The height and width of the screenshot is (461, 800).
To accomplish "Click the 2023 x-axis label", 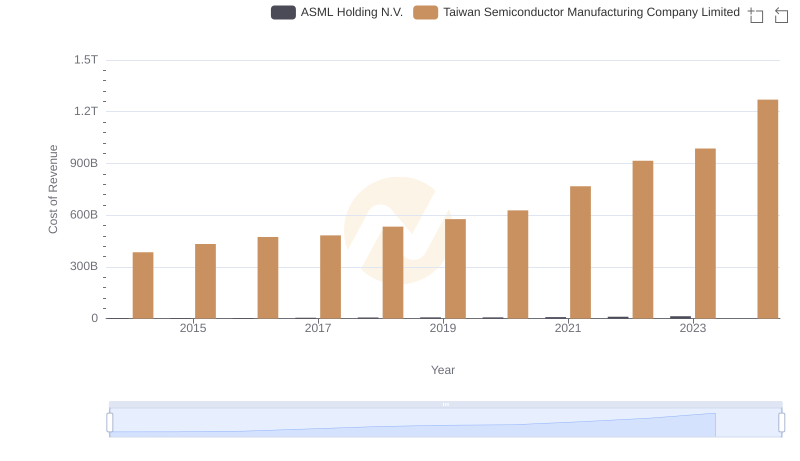I will point(693,328).
